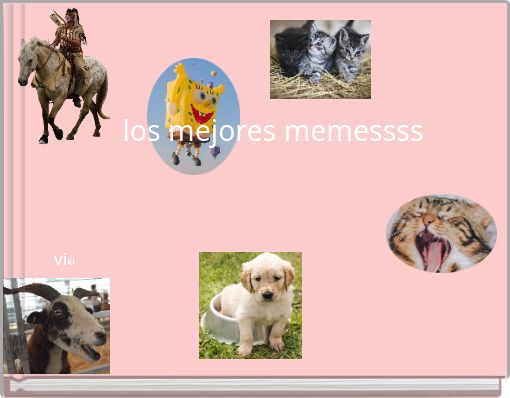This screenshot has height=398, width=510.
Task: Click the golden puppy in bowl photo
Action: click(250, 305)
